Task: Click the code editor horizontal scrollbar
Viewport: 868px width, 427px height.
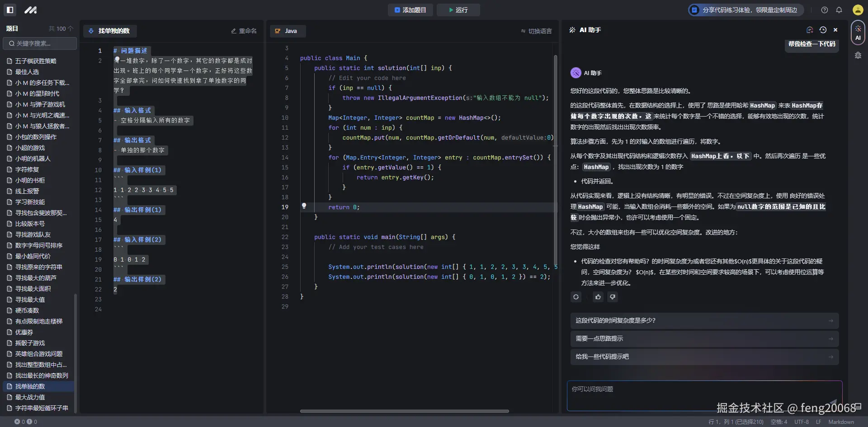Action: (x=404, y=411)
